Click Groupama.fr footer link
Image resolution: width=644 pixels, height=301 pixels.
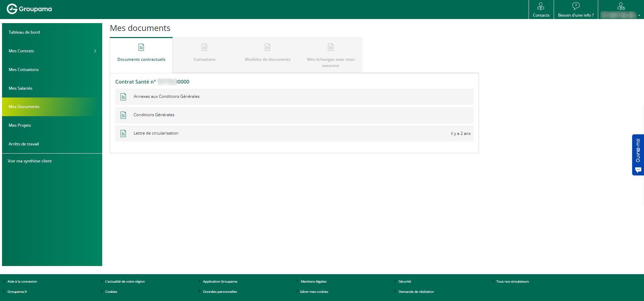pyautogui.click(x=17, y=292)
